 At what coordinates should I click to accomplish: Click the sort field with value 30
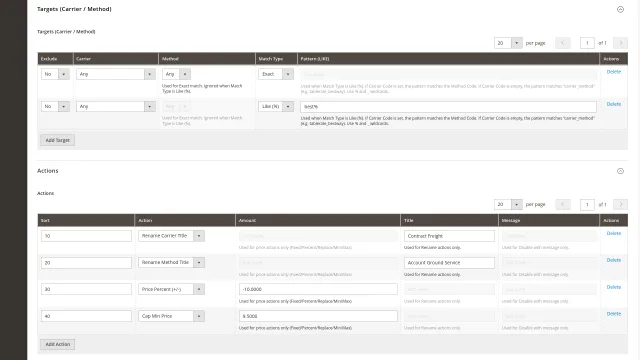click(x=86, y=289)
